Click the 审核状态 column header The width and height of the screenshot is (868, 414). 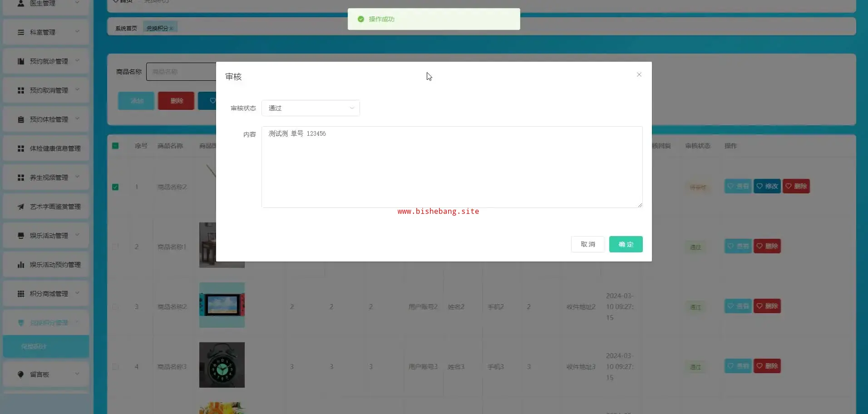click(x=698, y=146)
